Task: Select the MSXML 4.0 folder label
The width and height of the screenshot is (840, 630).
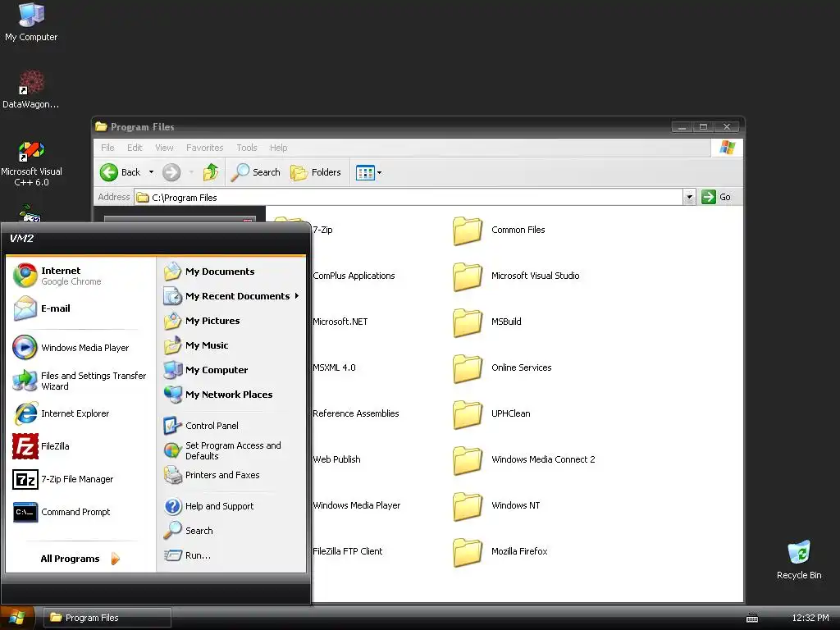Action: [335, 367]
